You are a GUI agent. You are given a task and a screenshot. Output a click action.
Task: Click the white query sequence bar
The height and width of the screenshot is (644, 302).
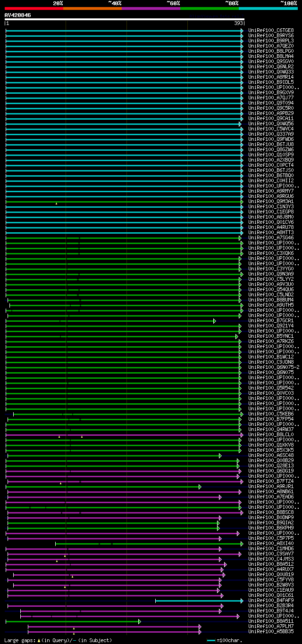(x=125, y=19)
